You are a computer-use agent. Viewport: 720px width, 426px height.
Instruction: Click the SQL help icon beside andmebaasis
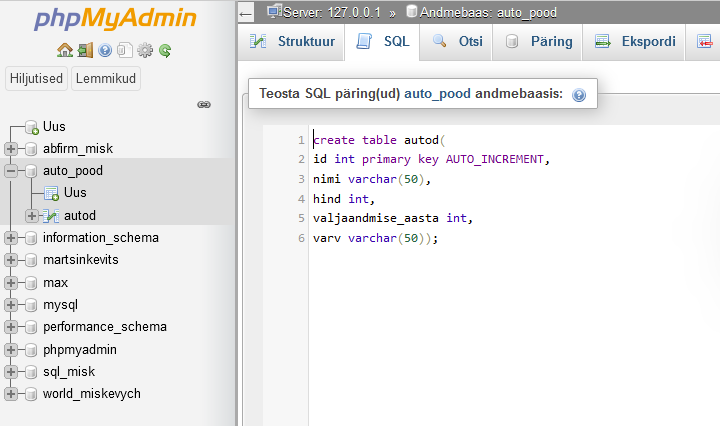pyautogui.click(x=578, y=95)
